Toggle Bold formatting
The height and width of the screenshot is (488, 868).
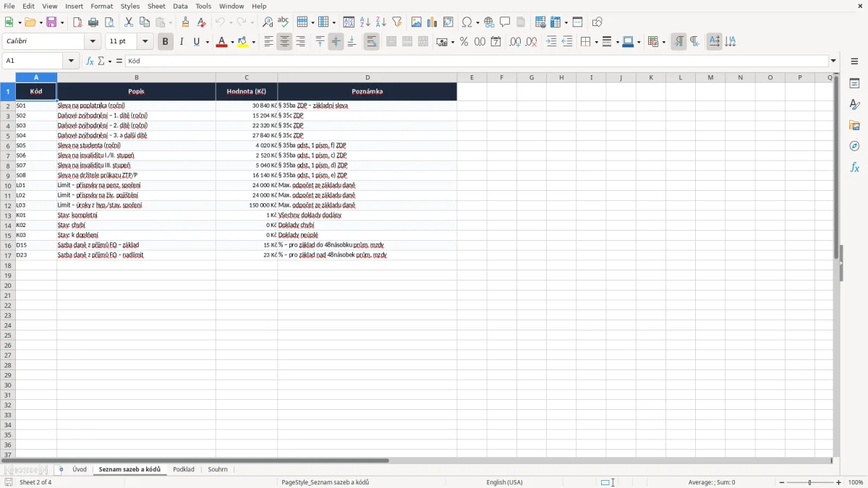click(165, 42)
